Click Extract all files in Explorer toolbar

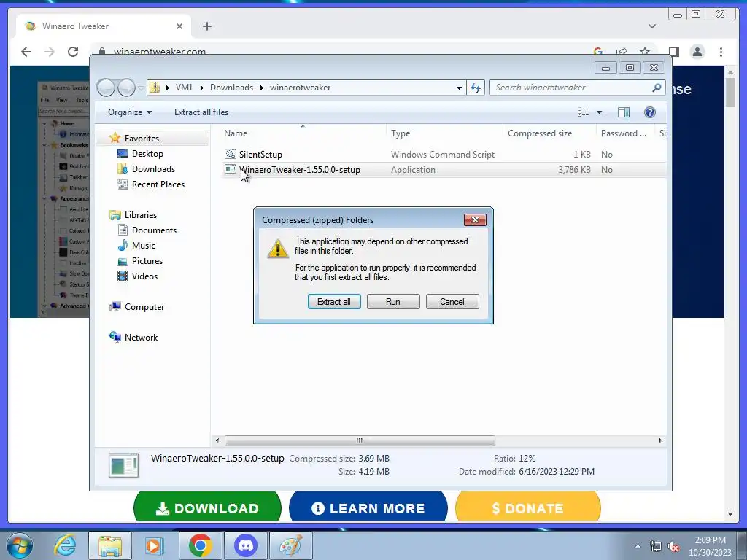point(201,112)
